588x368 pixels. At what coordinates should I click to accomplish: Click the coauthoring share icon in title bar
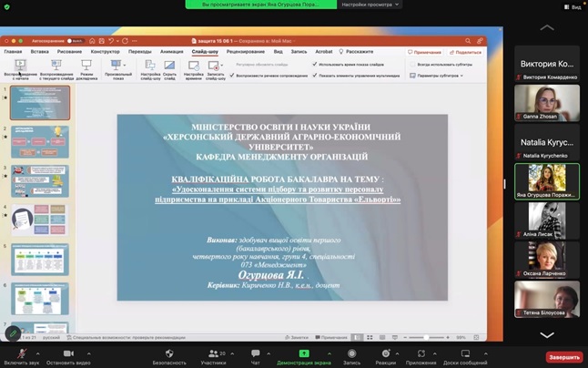(480, 41)
